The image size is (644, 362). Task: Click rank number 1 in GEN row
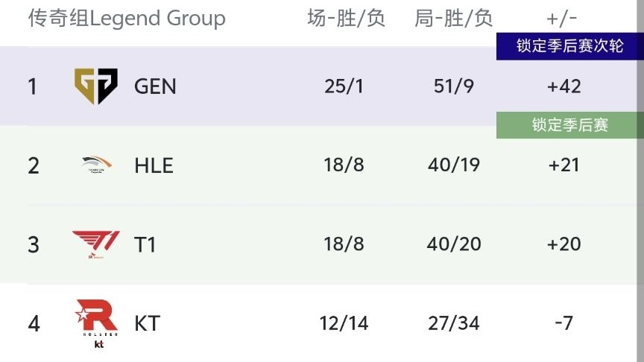33,87
